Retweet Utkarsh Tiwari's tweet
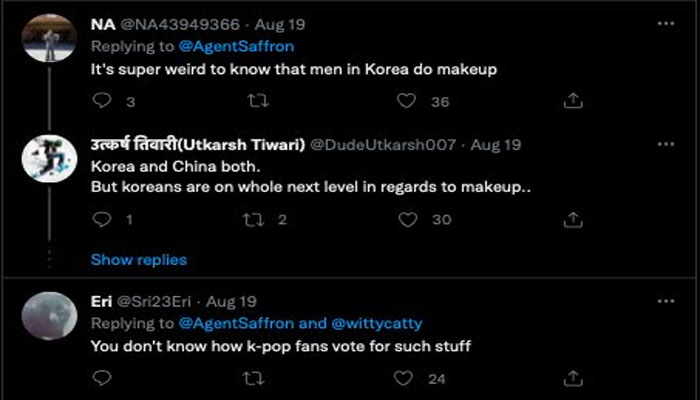The width and height of the screenshot is (700, 400). pyautogui.click(x=256, y=219)
